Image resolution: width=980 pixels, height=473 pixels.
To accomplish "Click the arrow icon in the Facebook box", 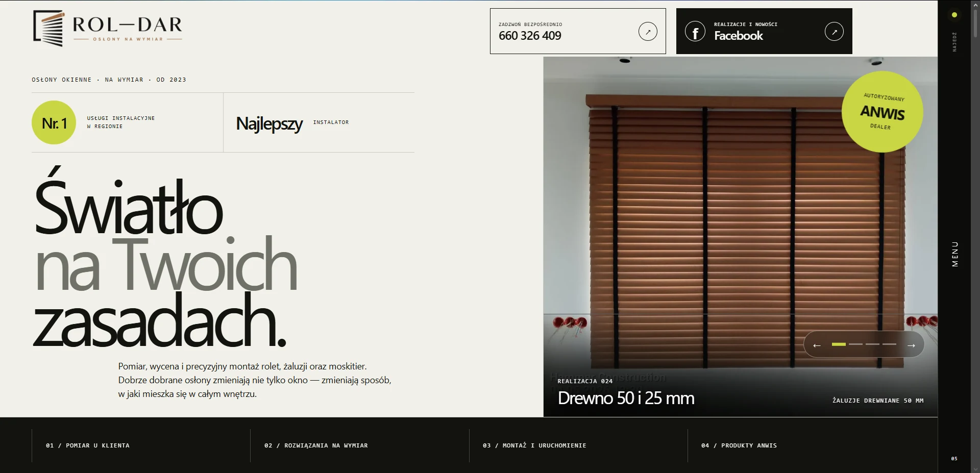I will (x=834, y=32).
